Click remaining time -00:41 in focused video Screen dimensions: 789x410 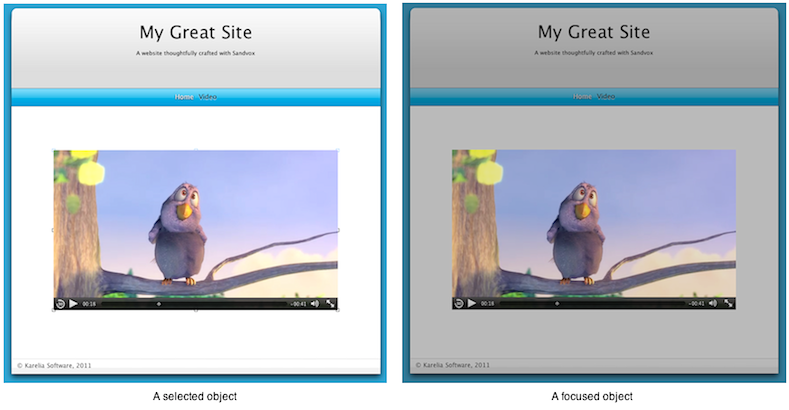pos(696,303)
